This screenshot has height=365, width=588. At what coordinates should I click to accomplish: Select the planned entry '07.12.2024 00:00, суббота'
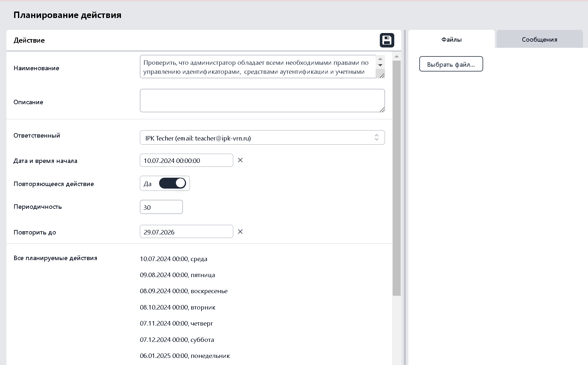tap(177, 340)
